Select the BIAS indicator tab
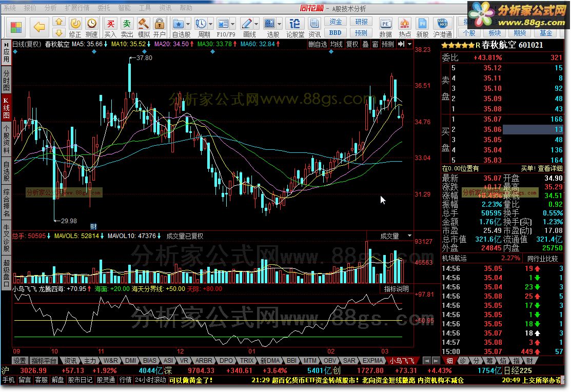This screenshot has height=392, width=571. (x=149, y=360)
